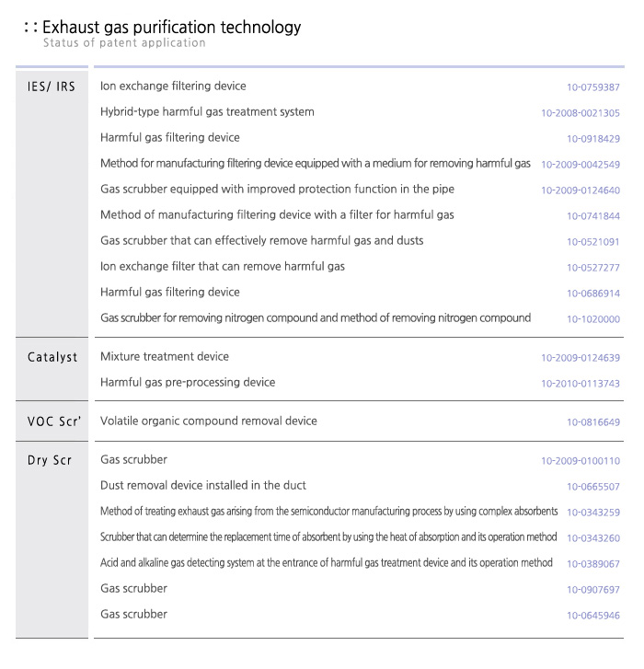The height and width of the screenshot is (669, 644).
Task: Open Volatile organic compound removal device entry
Action: click(x=209, y=421)
